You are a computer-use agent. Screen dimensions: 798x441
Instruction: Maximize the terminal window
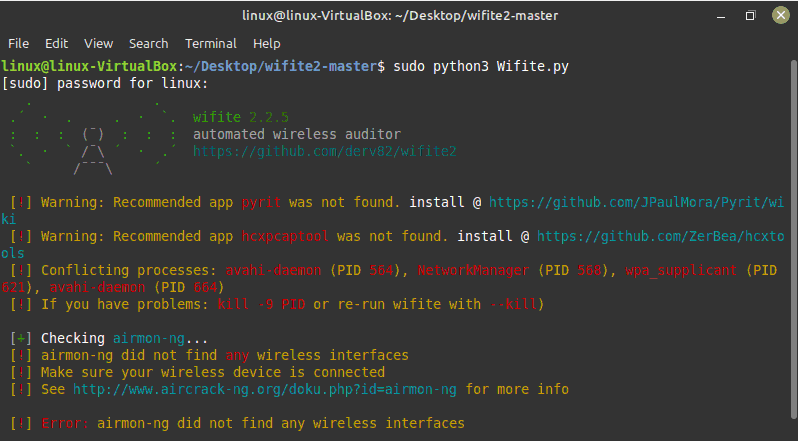(x=750, y=16)
